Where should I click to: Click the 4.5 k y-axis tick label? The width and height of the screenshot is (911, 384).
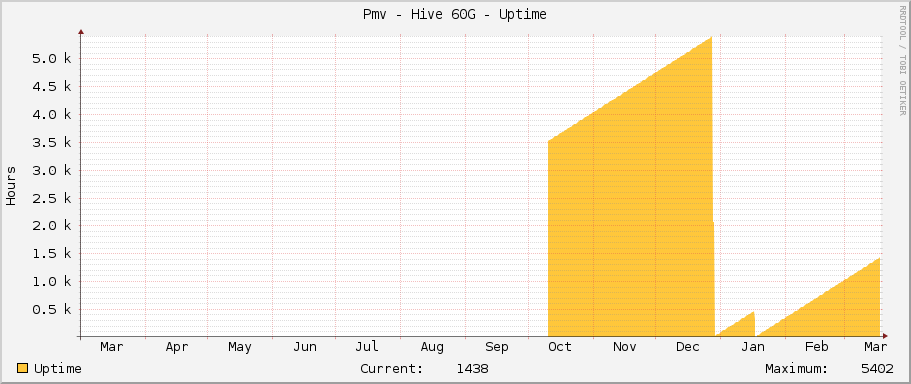pyautogui.click(x=52, y=87)
